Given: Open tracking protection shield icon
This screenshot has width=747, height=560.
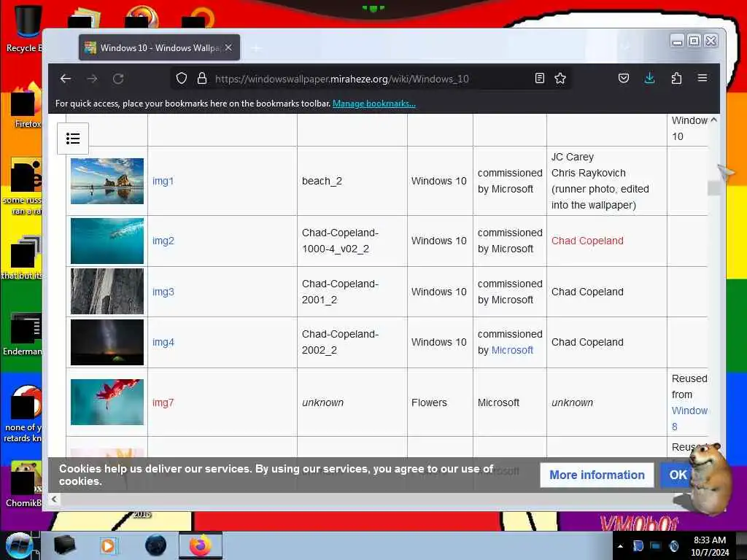Looking at the screenshot, I should click(x=182, y=78).
